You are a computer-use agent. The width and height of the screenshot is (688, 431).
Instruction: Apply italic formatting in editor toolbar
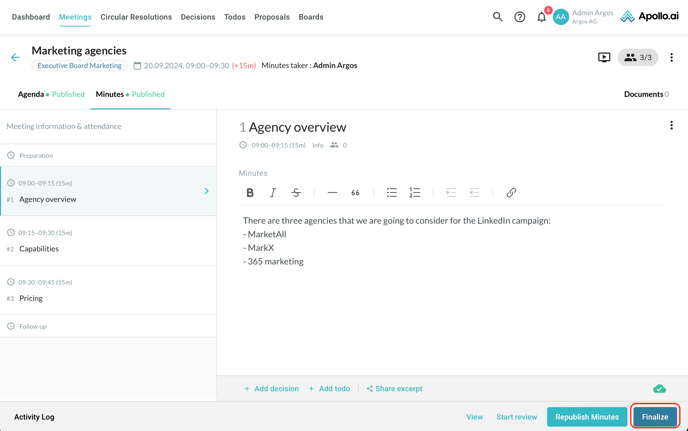click(273, 193)
